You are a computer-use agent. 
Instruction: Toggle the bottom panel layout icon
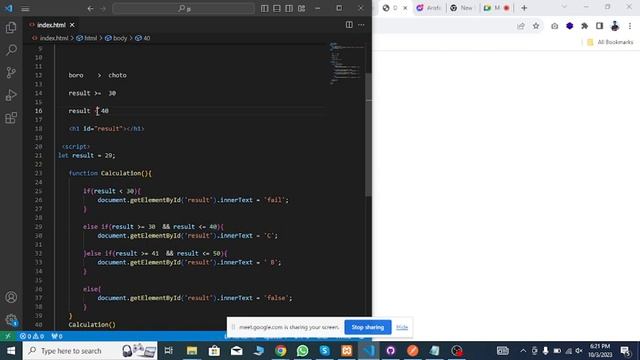pos(277,9)
